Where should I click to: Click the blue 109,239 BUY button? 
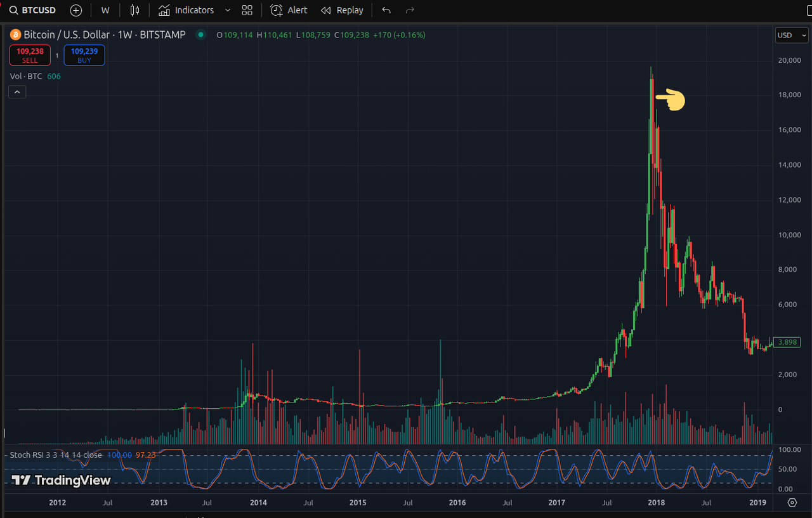84,55
